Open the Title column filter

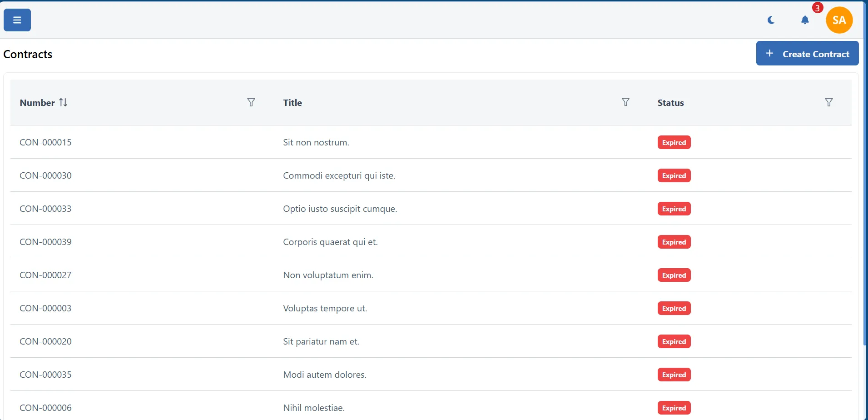pyautogui.click(x=625, y=103)
